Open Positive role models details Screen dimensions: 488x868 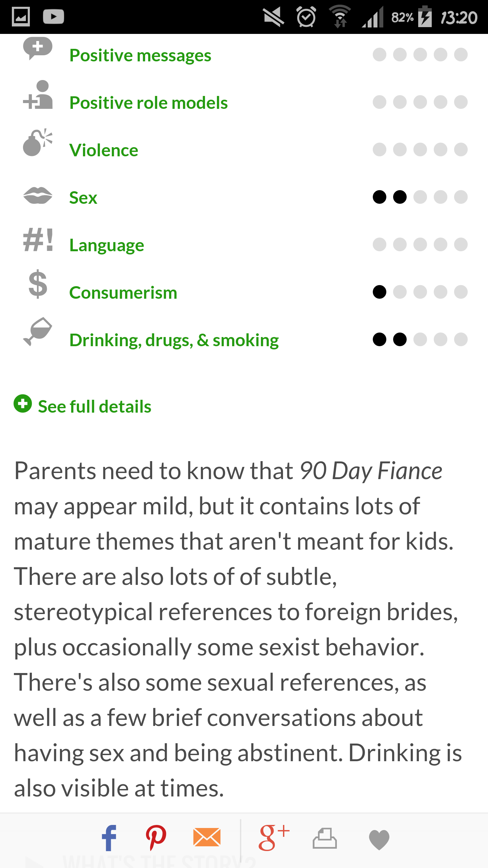coord(148,103)
